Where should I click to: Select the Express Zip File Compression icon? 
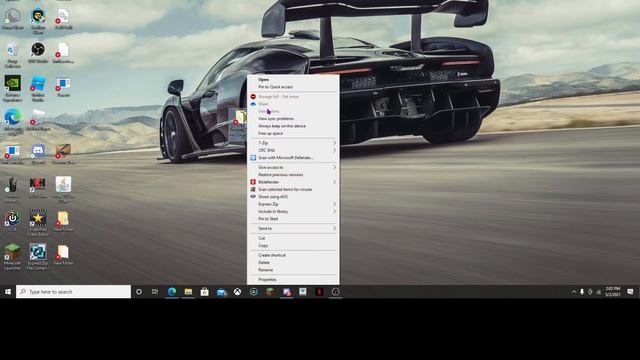coord(38,257)
